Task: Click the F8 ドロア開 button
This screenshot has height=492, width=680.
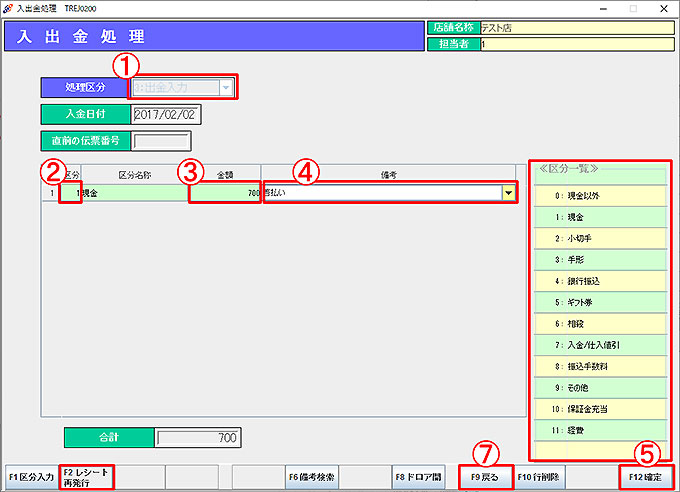Action: click(418, 477)
